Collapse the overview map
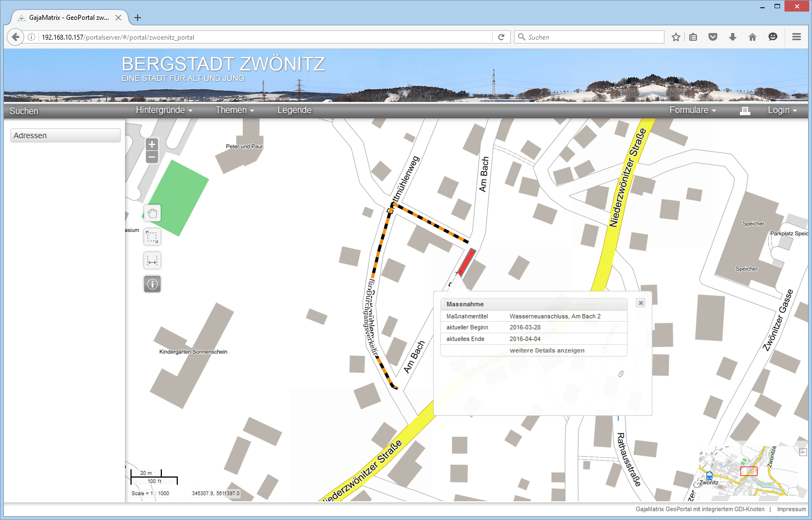This screenshot has height=520, width=812. pyautogui.click(x=803, y=452)
